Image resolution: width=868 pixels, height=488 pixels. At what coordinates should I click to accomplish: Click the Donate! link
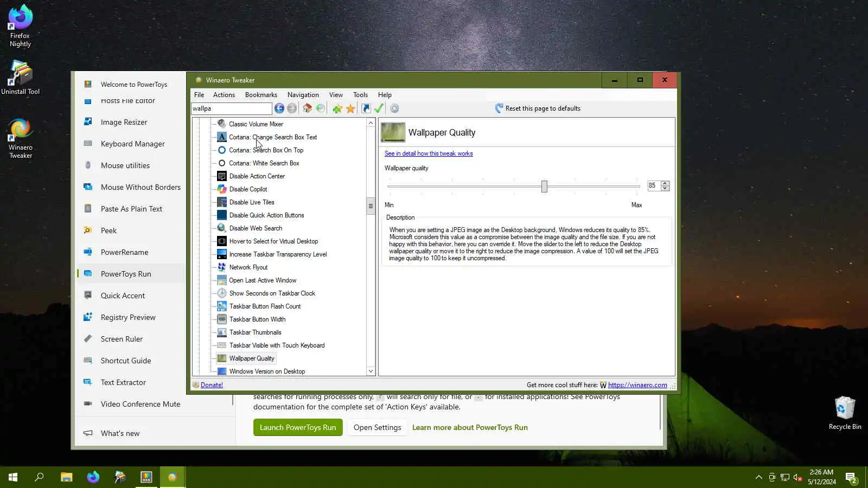(x=212, y=385)
